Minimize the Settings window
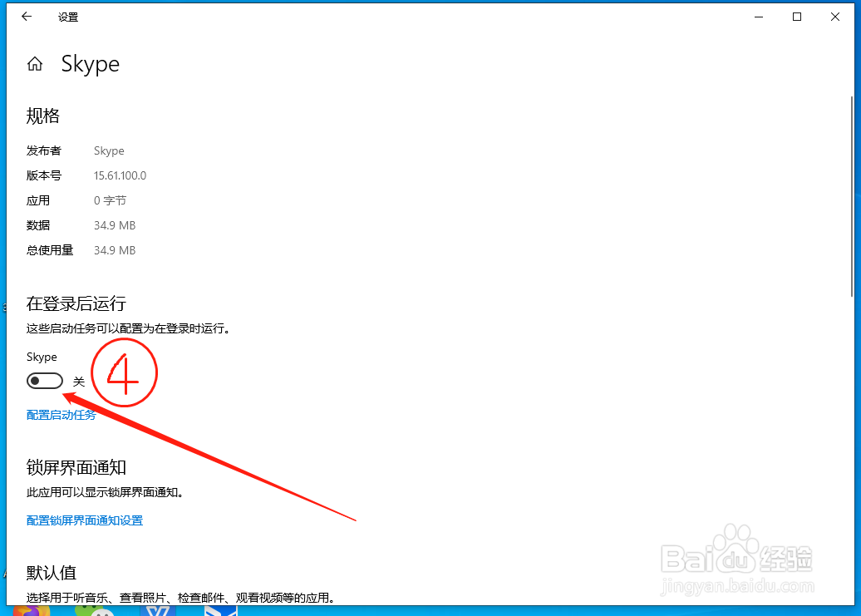The width and height of the screenshot is (861, 616). (x=759, y=17)
